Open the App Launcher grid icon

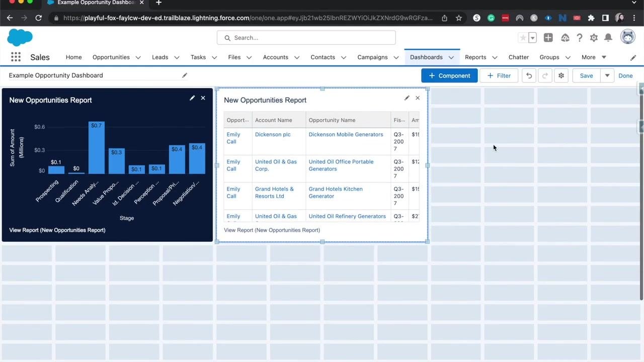(16, 57)
